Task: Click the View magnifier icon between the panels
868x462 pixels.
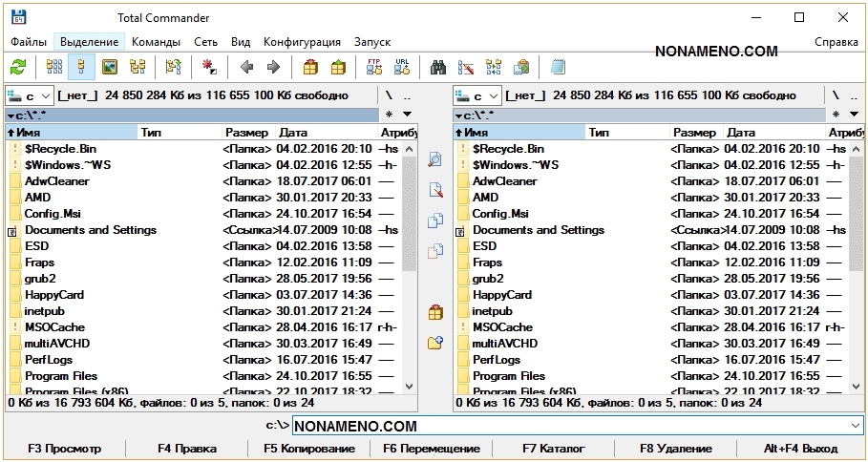Action: (x=435, y=160)
